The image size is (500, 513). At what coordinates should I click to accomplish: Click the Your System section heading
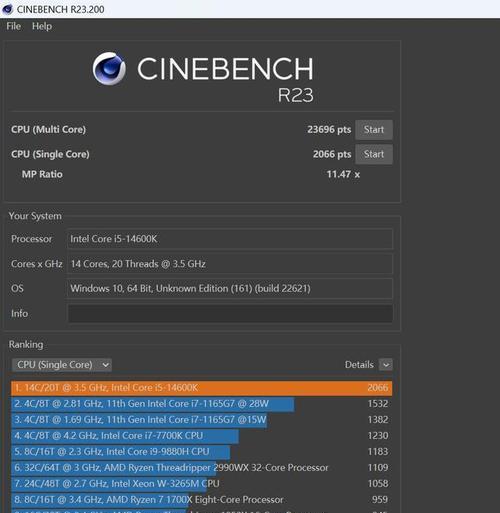(35, 216)
